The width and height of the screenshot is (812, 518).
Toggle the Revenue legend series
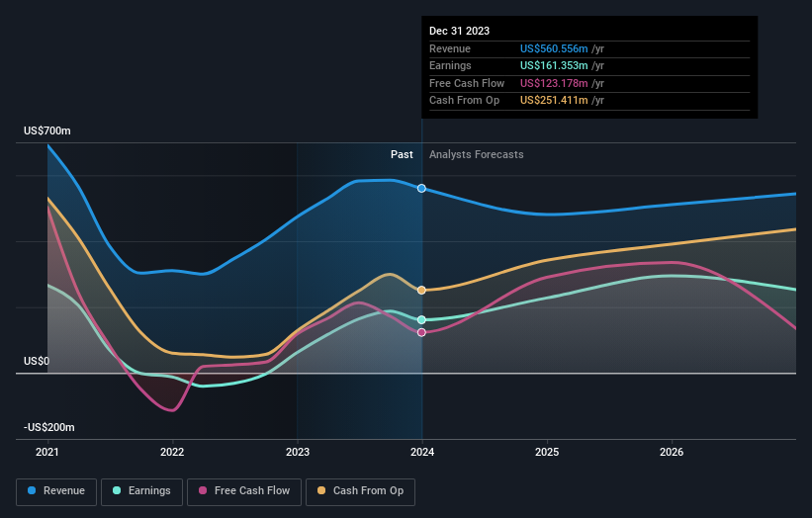pyautogui.click(x=56, y=491)
